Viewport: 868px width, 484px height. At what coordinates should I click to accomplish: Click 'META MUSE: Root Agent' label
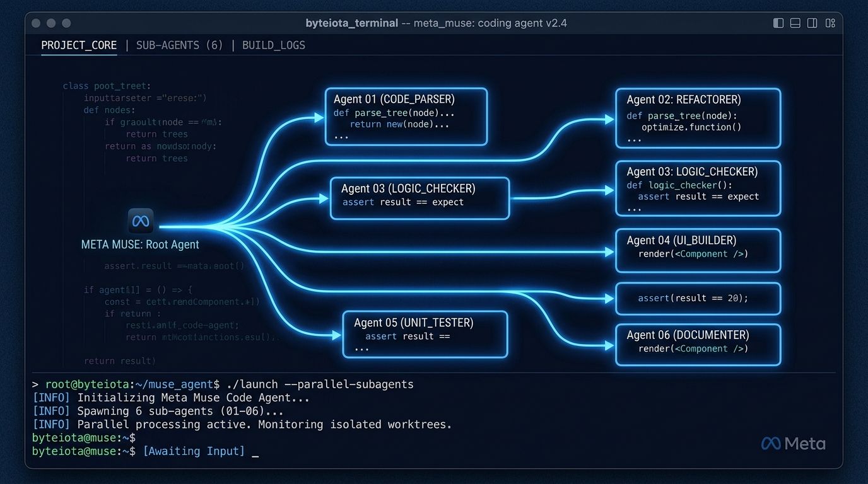pyautogui.click(x=140, y=245)
